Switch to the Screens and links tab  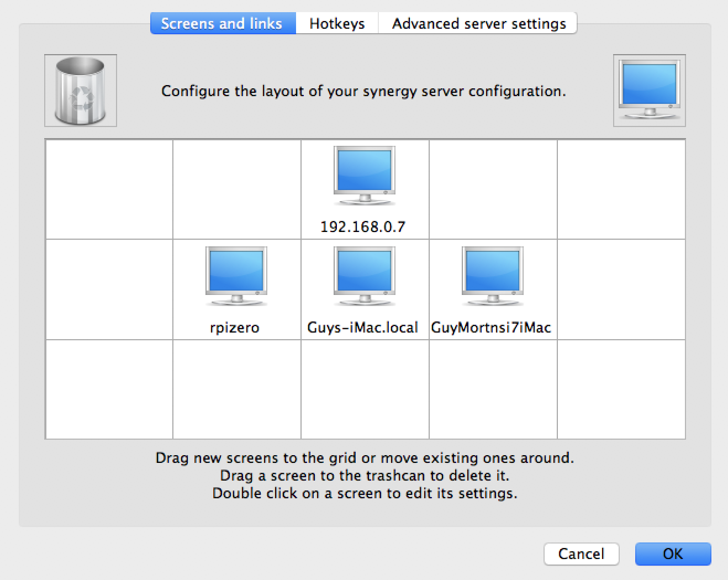(223, 23)
